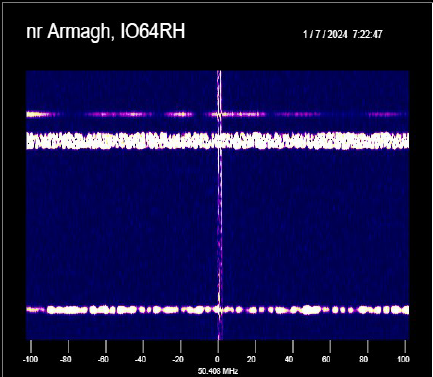Viewport: 433px width, 377px height.
Task: Click the timestamp 1/7/2024 7:22:47
Action: (342, 34)
